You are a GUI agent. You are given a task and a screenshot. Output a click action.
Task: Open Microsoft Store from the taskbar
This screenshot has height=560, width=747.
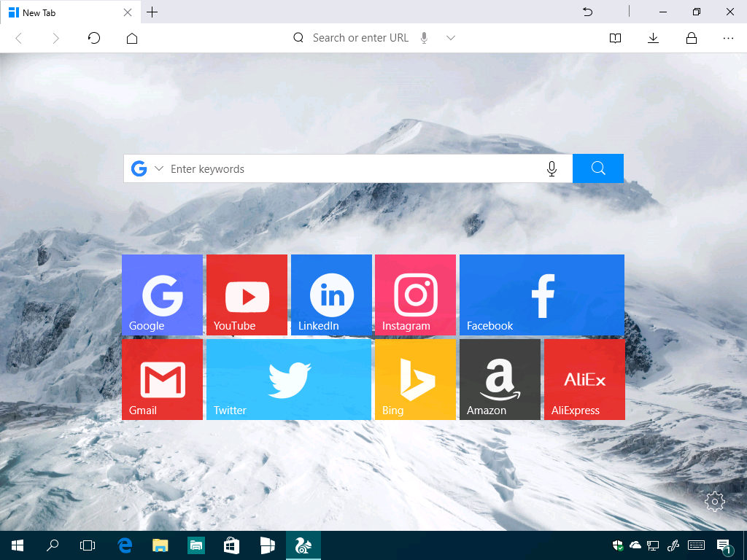[x=231, y=545]
